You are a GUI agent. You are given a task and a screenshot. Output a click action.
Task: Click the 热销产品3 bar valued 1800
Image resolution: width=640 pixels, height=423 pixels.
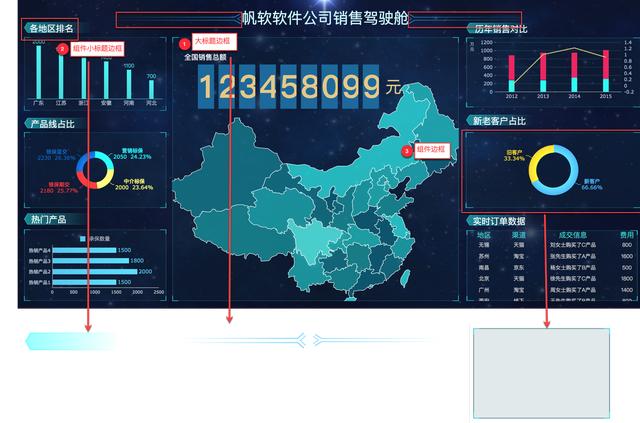pos(91,261)
